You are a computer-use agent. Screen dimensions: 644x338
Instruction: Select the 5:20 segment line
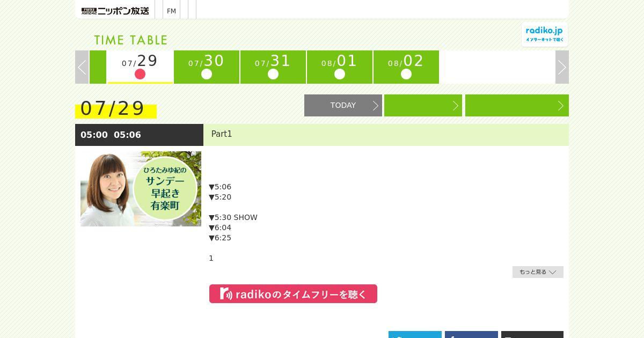220,197
